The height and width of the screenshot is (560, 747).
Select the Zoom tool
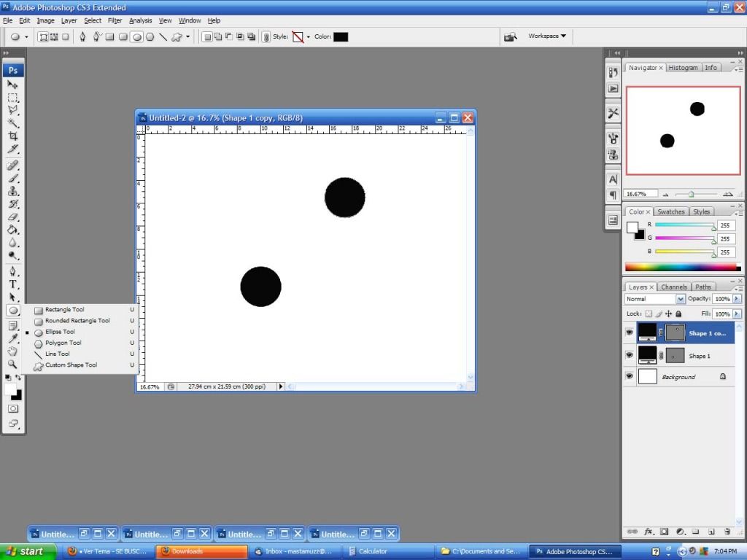coord(13,365)
